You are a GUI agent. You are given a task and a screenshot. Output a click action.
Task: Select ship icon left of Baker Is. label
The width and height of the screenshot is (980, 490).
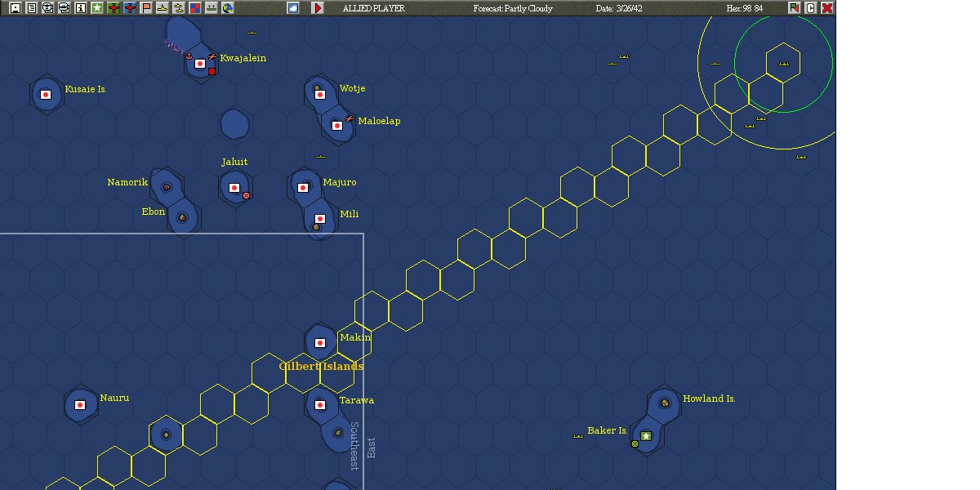coord(578,436)
